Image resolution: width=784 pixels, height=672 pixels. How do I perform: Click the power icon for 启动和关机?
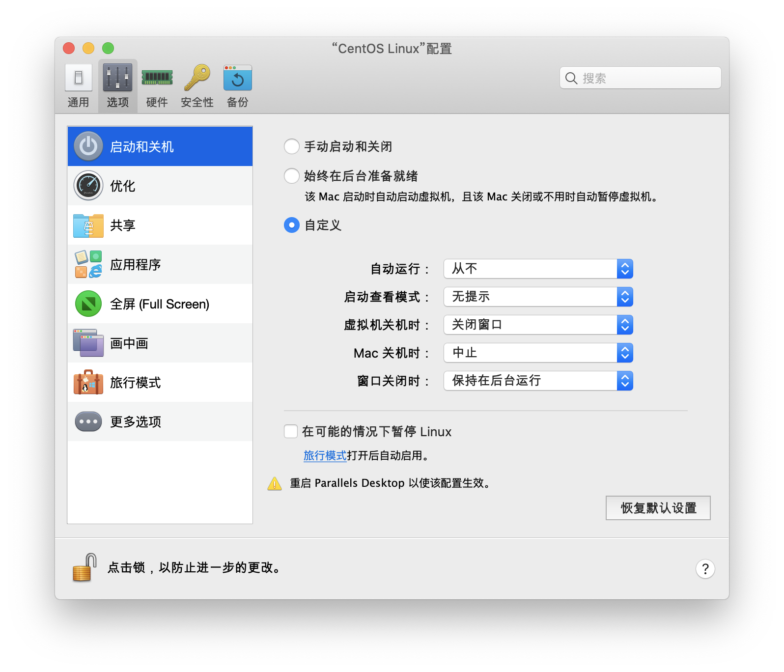pyautogui.click(x=88, y=146)
